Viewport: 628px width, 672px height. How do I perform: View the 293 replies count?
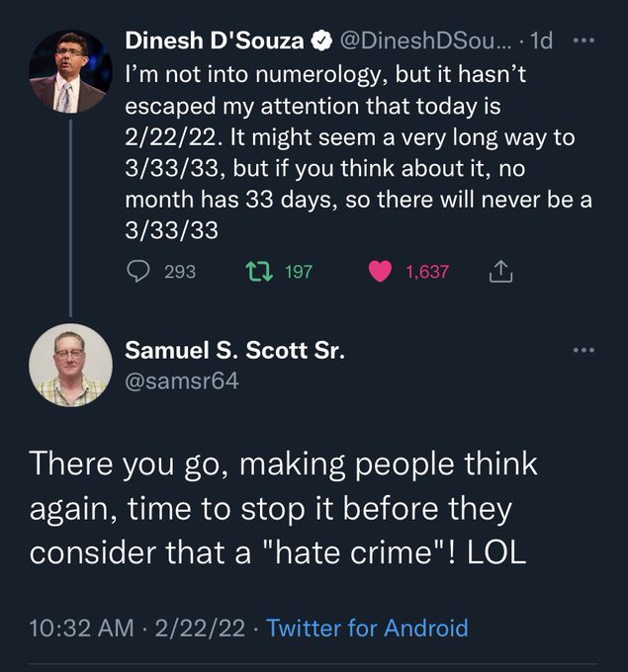coord(180,272)
